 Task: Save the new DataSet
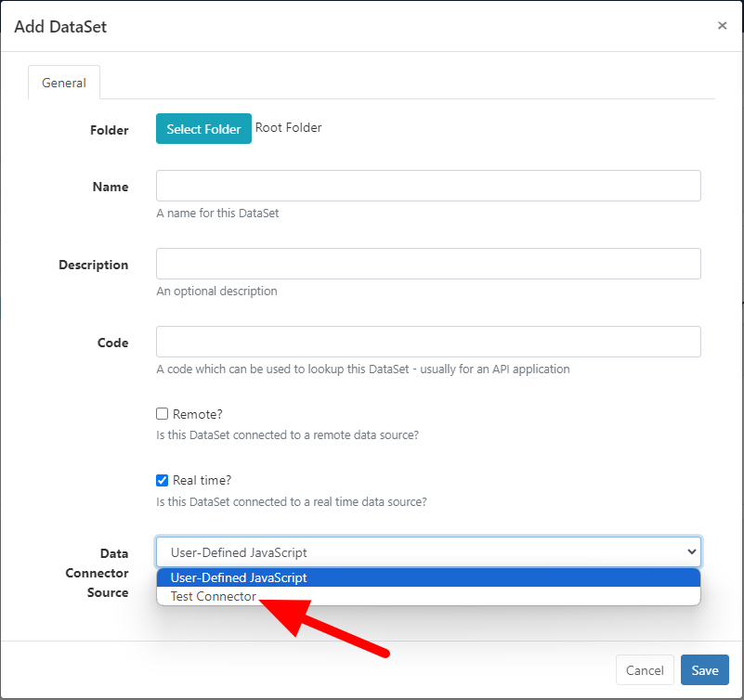pyautogui.click(x=705, y=670)
